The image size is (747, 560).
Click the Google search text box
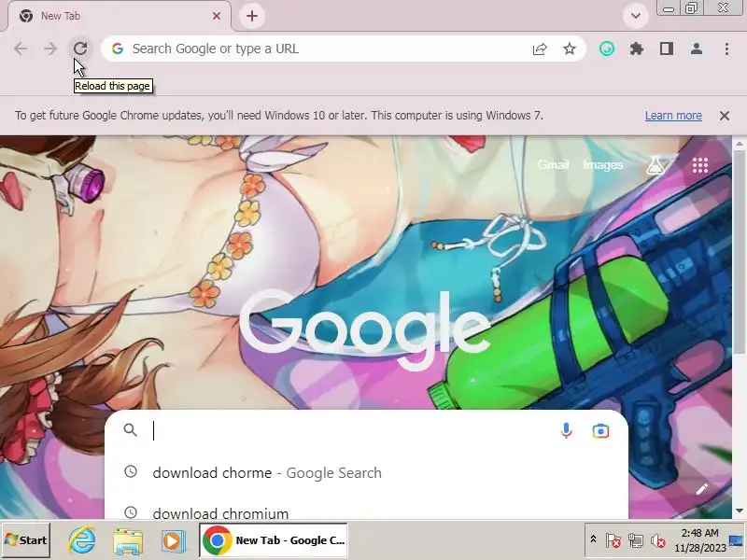click(x=353, y=431)
